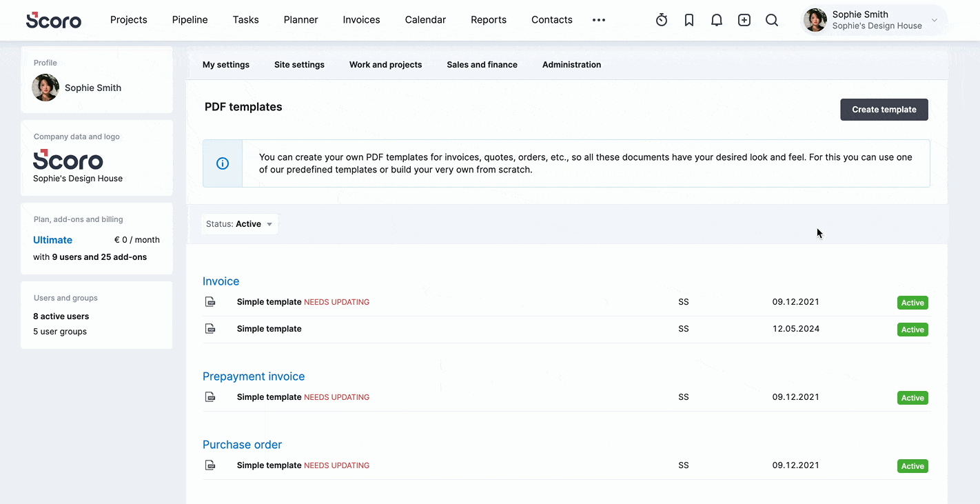Switch to the Sales and finance tab

(x=482, y=65)
